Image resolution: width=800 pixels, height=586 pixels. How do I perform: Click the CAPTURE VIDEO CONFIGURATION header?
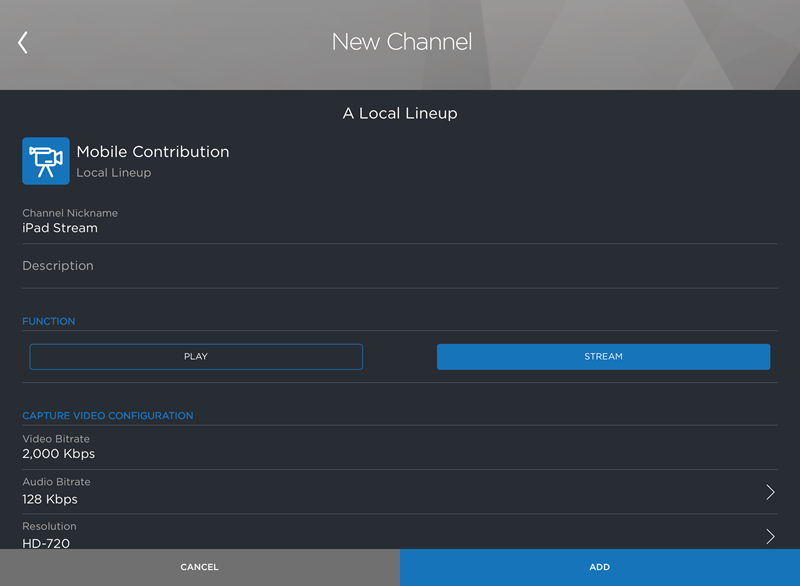click(x=107, y=415)
